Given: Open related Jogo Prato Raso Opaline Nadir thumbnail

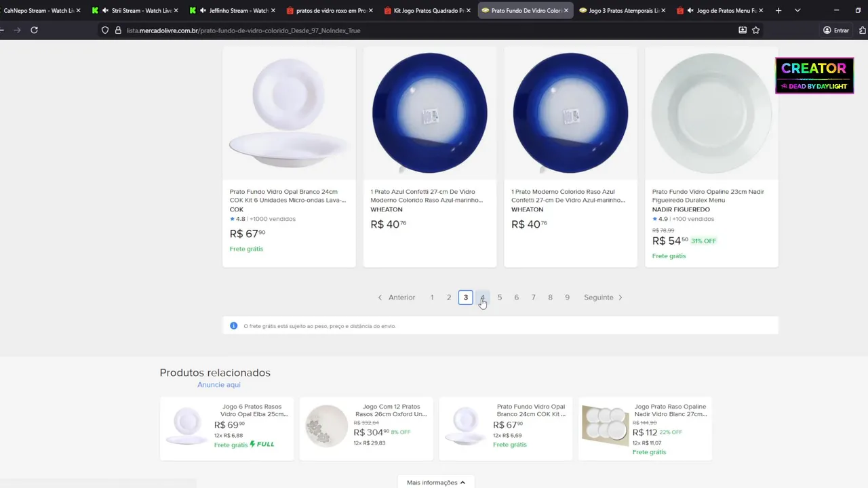Looking at the screenshot, I should point(606,427).
